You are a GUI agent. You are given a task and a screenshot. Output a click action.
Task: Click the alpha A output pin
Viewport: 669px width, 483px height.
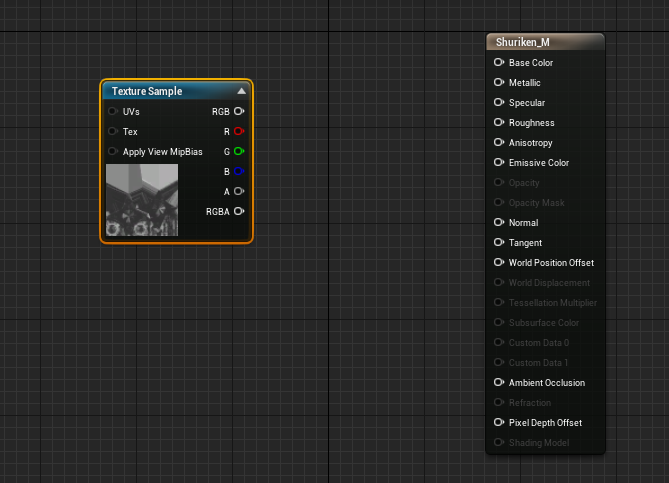(x=238, y=192)
